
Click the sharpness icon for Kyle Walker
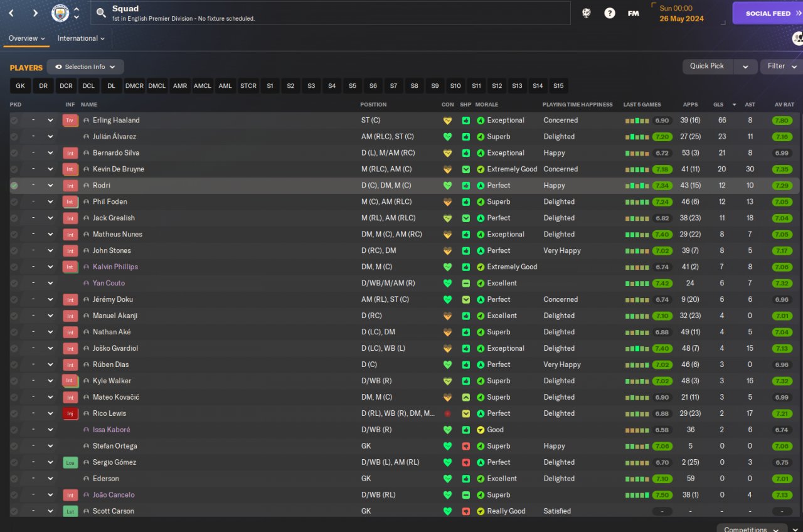[x=466, y=381]
